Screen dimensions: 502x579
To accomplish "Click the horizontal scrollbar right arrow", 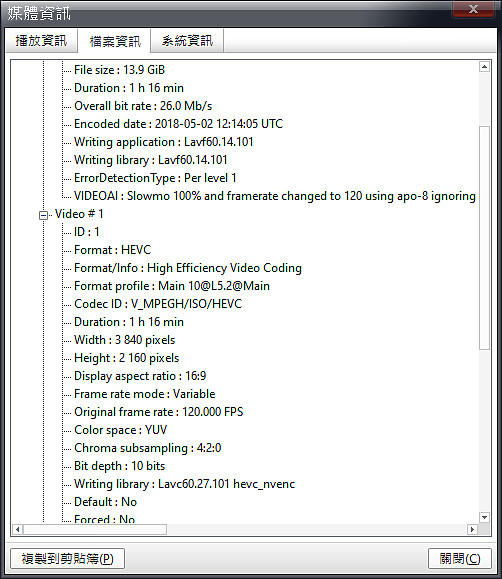I will (x=472, y=530).
